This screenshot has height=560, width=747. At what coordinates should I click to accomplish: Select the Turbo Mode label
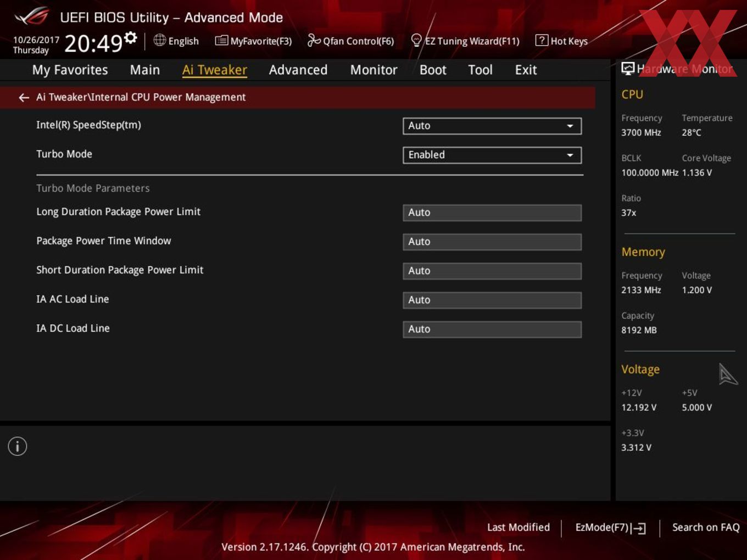(x=64, y=154)
